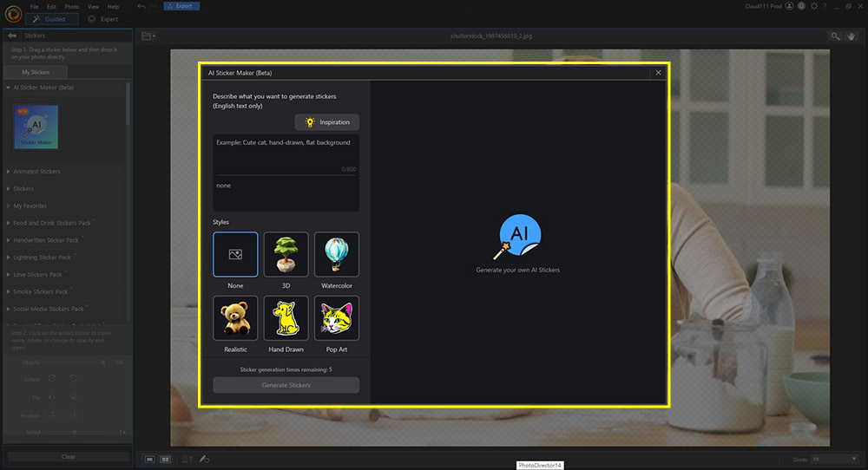Click the sticker panel vertical scrollbar
The height and width of the screenshot is (470, 868).
[128, 104]
